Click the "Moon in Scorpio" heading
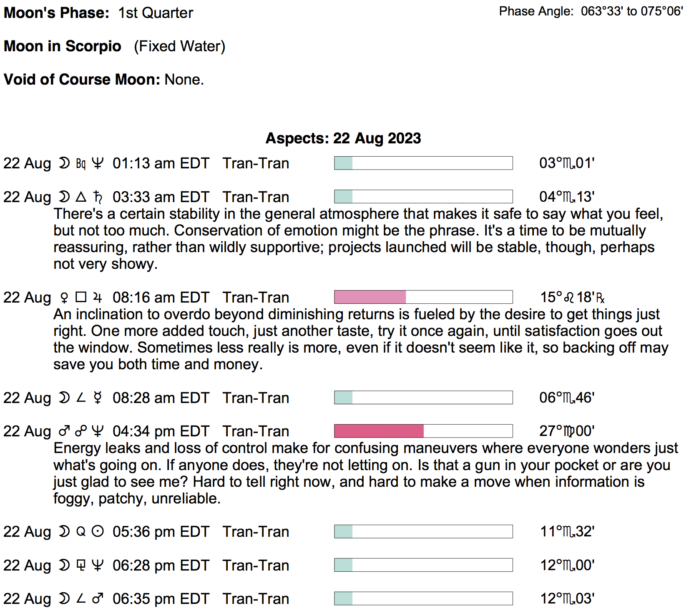This screenshot has width=694, height=616. [63, 46]
